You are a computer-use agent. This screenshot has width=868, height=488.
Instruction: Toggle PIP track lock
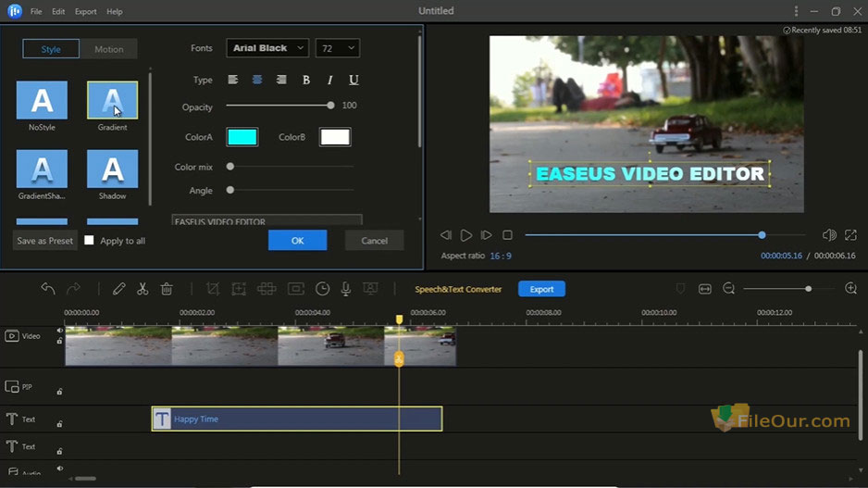60,392
